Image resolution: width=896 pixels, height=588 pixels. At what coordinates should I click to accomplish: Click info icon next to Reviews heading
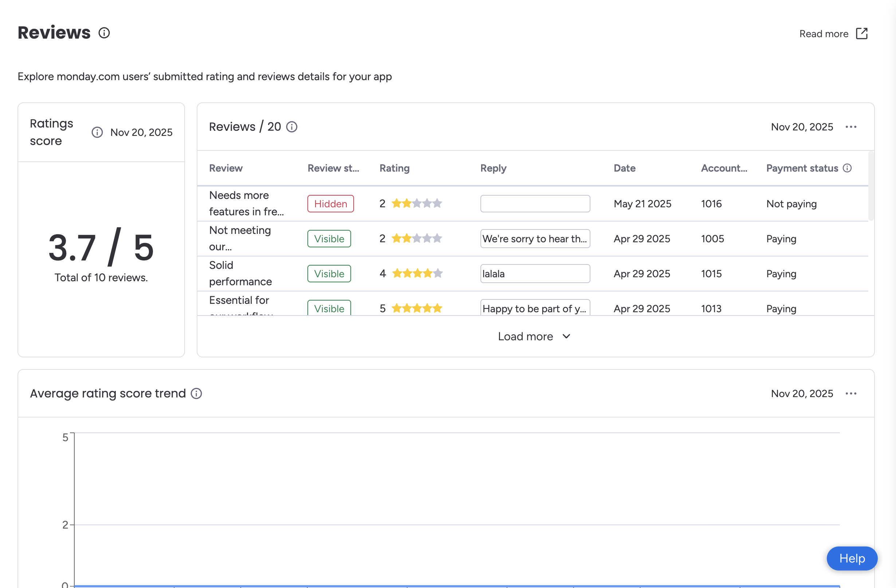pos(104,33)
